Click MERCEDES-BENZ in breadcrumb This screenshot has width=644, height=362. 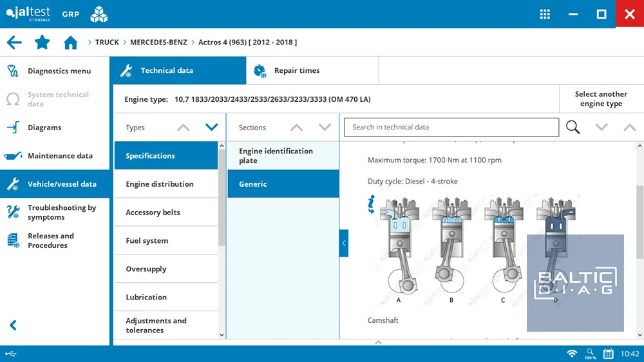[158, 43]
